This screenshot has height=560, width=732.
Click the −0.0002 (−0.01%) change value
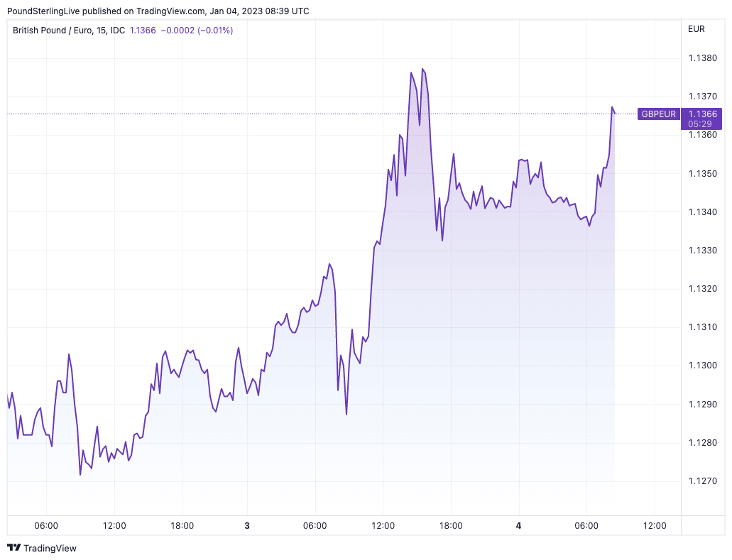click(x=197, y=30)
